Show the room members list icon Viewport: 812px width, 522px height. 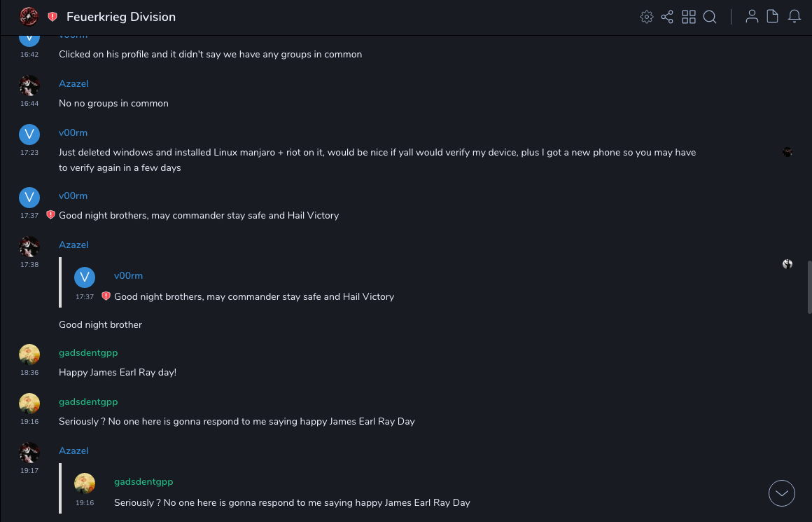click(x=752, y=17)
